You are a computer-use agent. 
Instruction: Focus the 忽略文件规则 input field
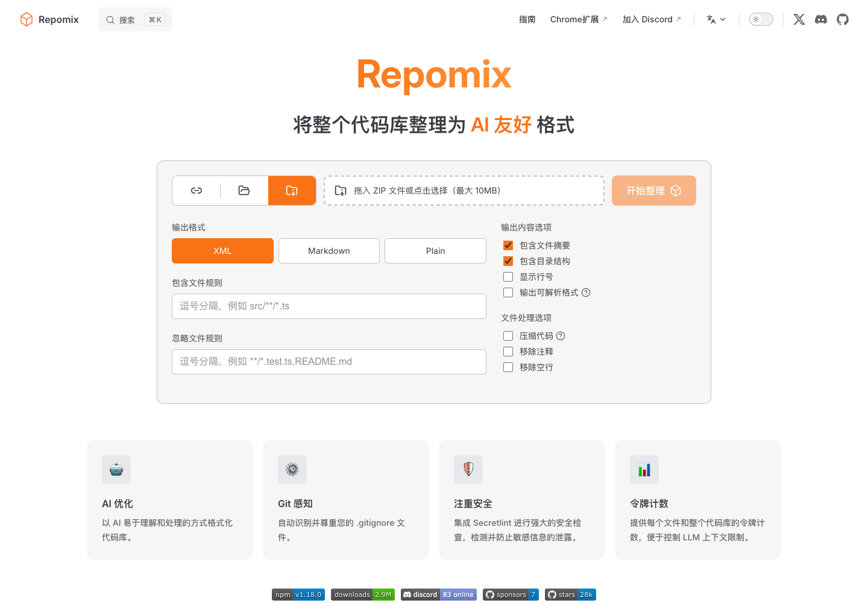coord(329,362)
